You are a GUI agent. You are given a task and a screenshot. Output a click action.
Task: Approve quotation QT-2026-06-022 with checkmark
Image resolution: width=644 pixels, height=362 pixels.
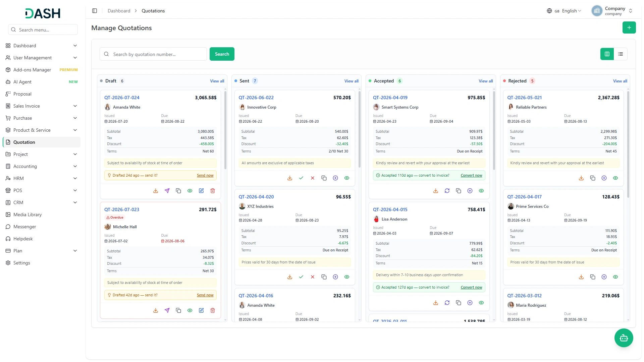[301, 178]
